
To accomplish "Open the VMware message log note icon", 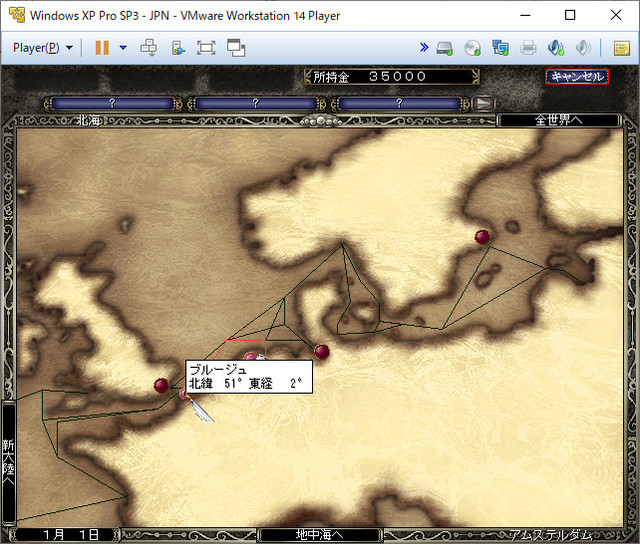I will 622,48.
